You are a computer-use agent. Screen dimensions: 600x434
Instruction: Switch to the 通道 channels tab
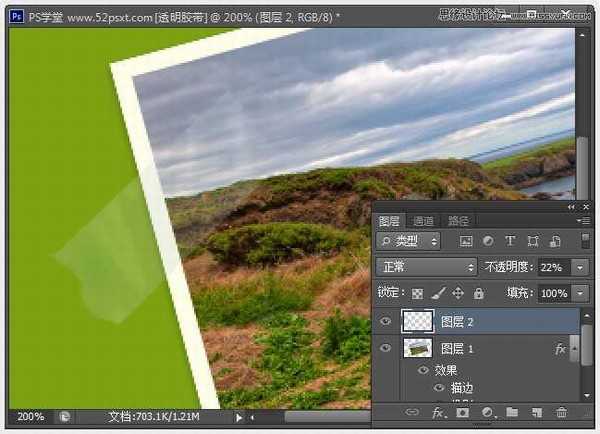point(423,221)
